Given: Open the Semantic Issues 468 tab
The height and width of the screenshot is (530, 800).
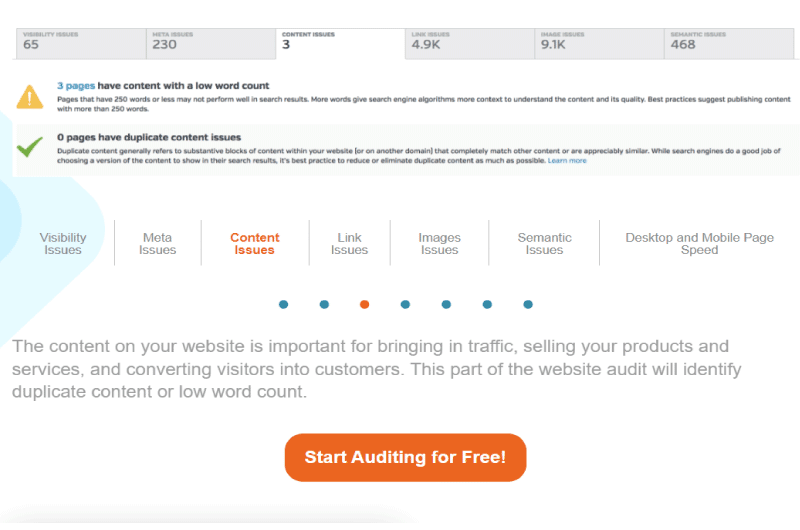Looking at the screenshot, I should click(x=729, y=44).
